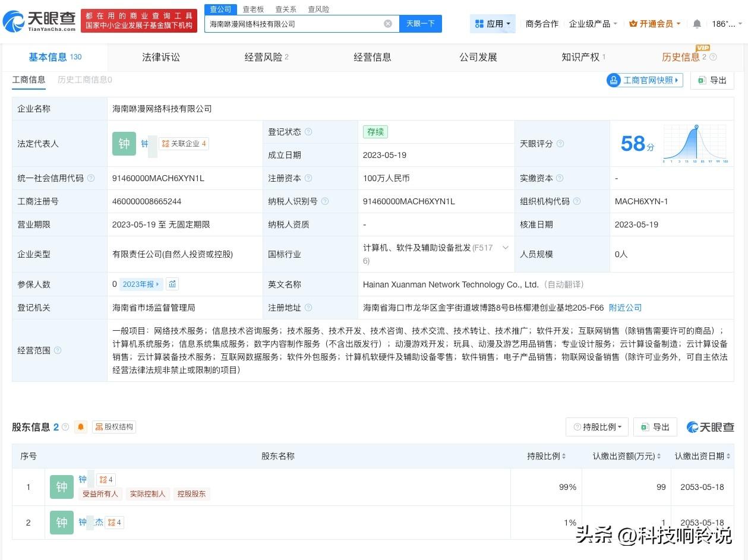Screen dimensions: 748x560
Task: Open the chart icon next to 2023年报
Action: point(172,284)
